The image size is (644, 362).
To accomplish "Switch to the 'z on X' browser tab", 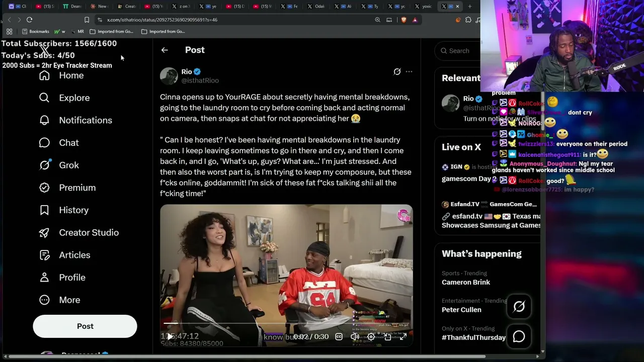I will [x=181, y=7].
